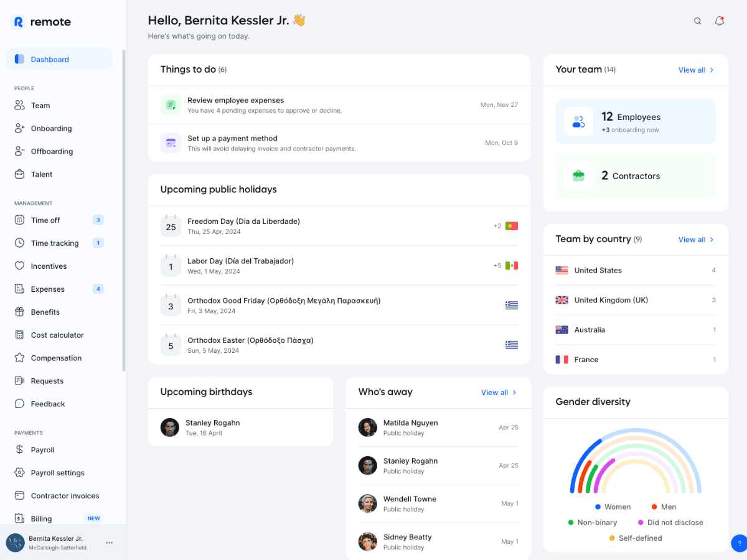Screen dimensions: 747x560
Task: Click the Women legend color dot
Action: click(598, 507)
